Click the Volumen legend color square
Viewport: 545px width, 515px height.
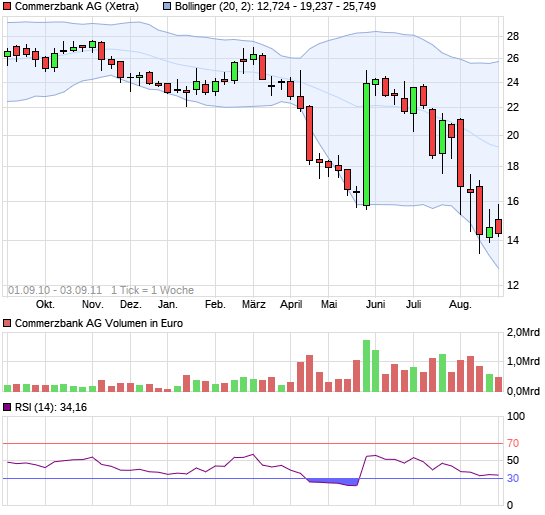[x=7, y=323]
